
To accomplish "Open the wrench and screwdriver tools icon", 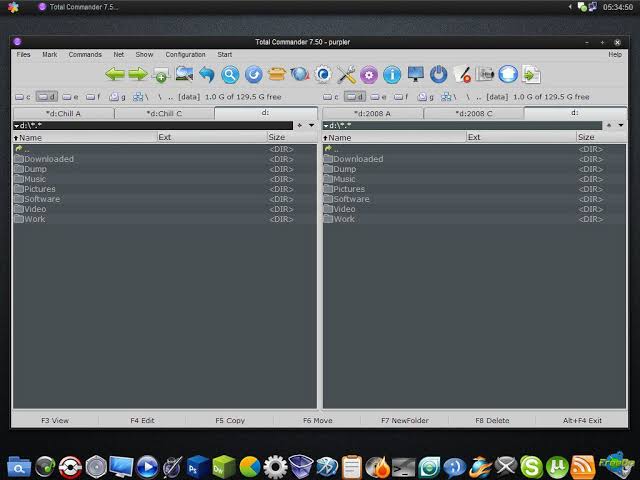I will [346, 75].
